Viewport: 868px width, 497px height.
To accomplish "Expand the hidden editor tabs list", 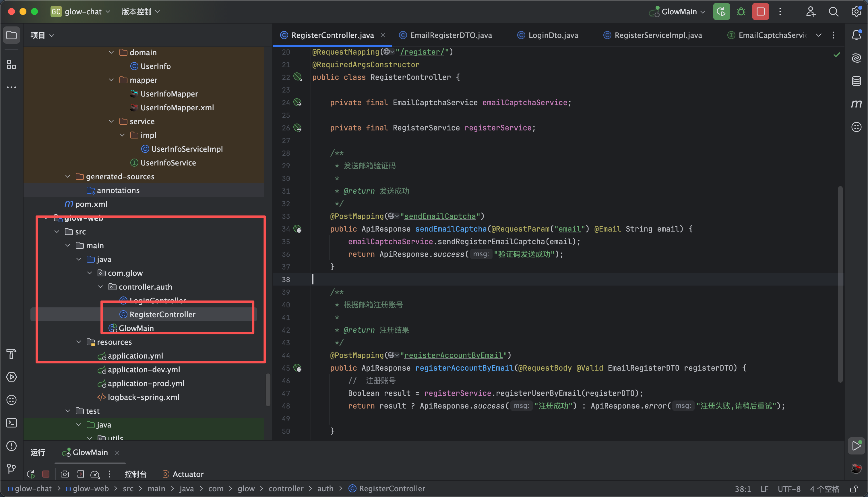I will click(818, 35).
